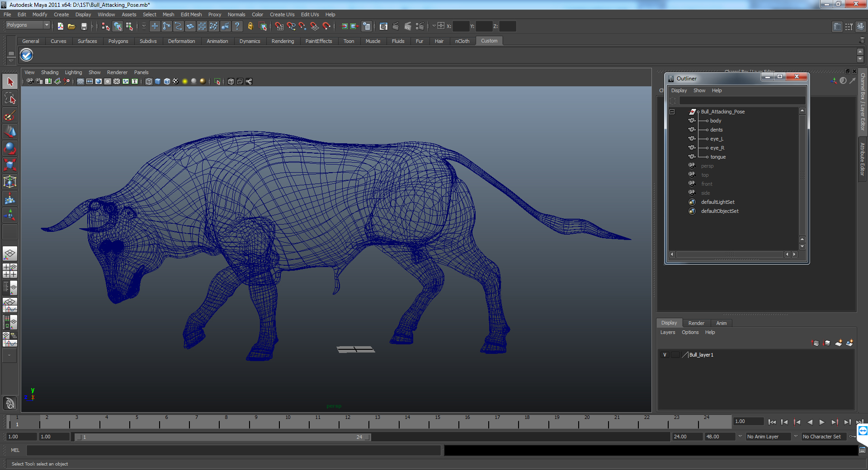Enable smooth shade all in viewport
The height and width of the screenshot is (470, 868).
[158, 82]
